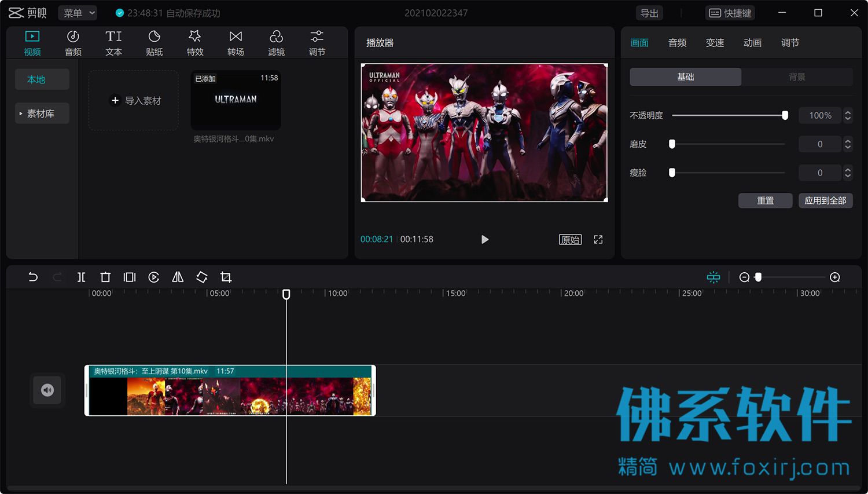Click 应用到全部 apply to all

coord(825,200)
